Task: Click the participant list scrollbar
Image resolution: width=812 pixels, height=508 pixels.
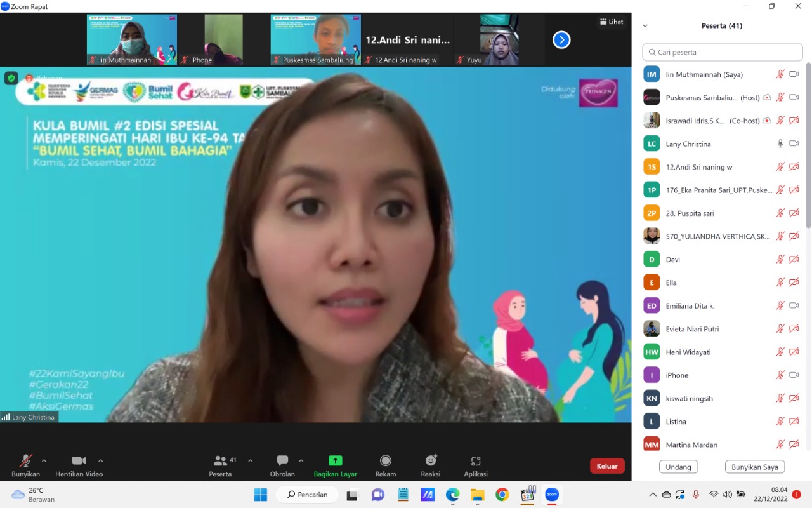Action: coord(808,146)
